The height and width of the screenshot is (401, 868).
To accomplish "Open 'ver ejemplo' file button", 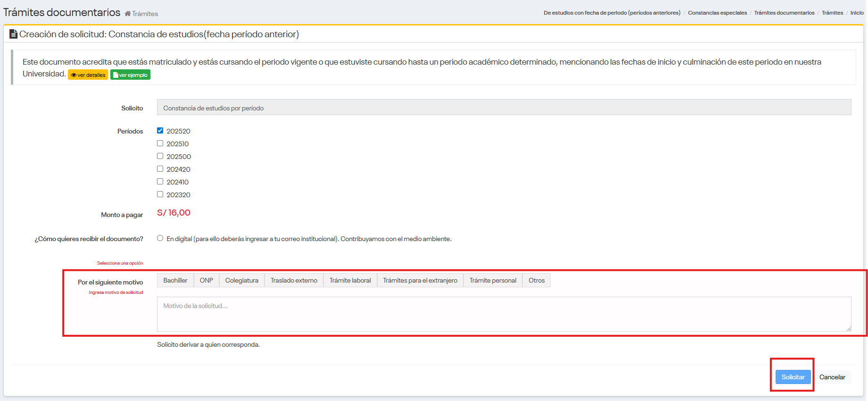I will pos(130,75).
